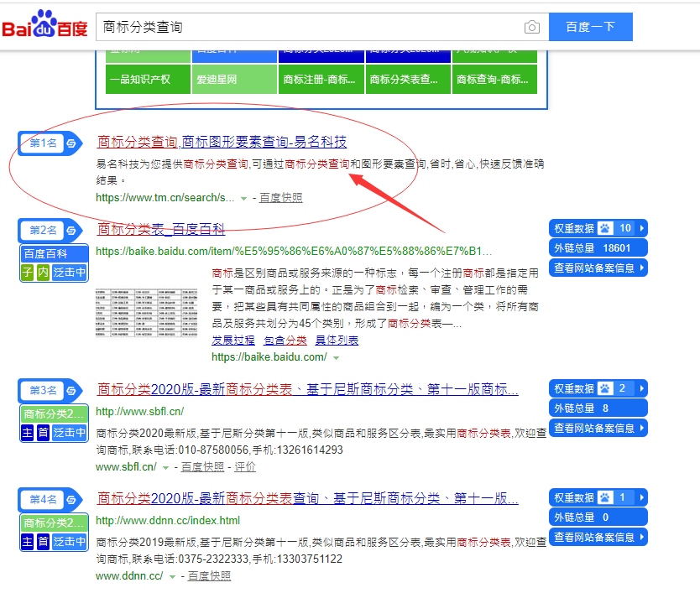The height and width of the screenshot is (593, 700).
Task: Click 泛击中 tag in the 第2名 result
Action: [x=69, y=272]
